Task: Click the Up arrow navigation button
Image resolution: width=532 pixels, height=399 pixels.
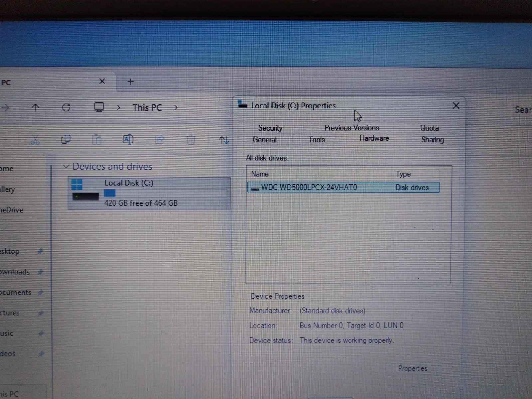Action: click(35, 107)
